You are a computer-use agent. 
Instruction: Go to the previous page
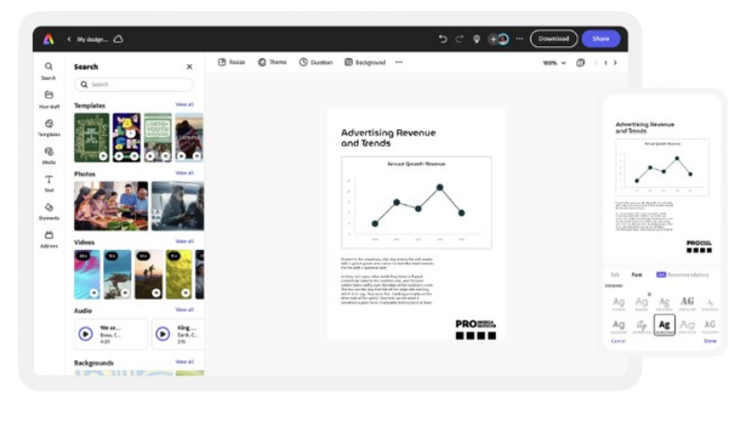596,63
